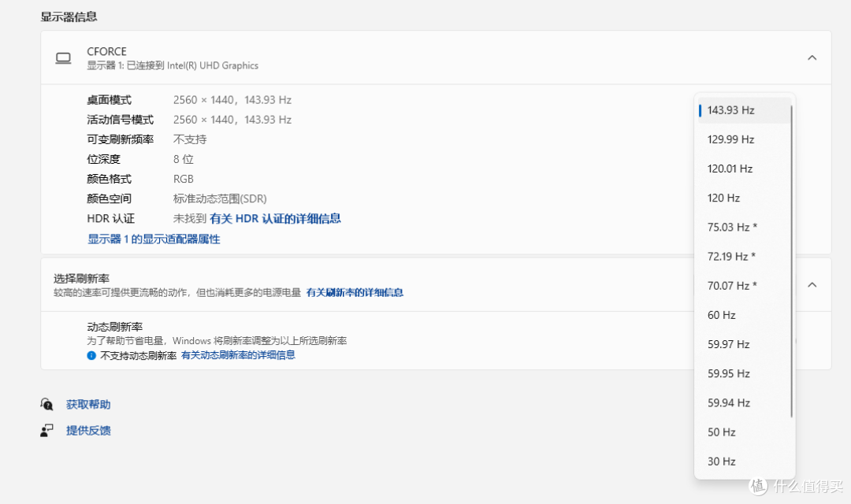
Task: Choose the 120 Hz option
Action: click(x=744, y=198)
